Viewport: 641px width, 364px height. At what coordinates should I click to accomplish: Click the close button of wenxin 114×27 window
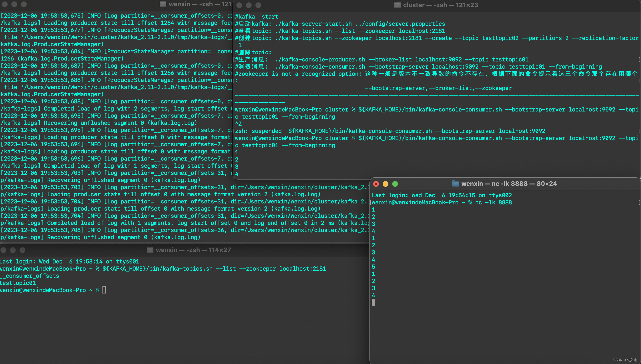[3, 250]
